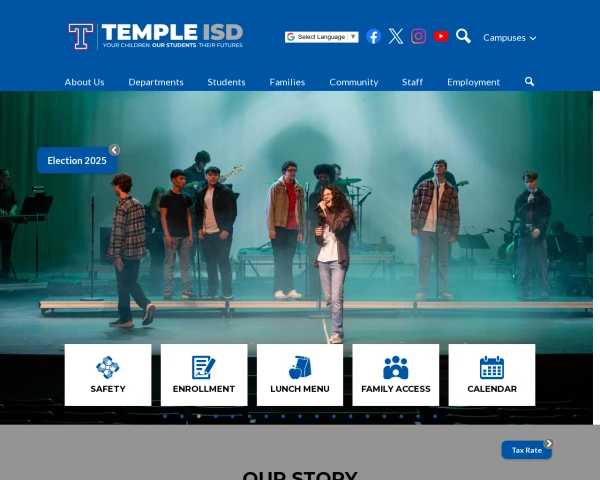Click the header search magnifier beside YouTube

click(463, 36)
